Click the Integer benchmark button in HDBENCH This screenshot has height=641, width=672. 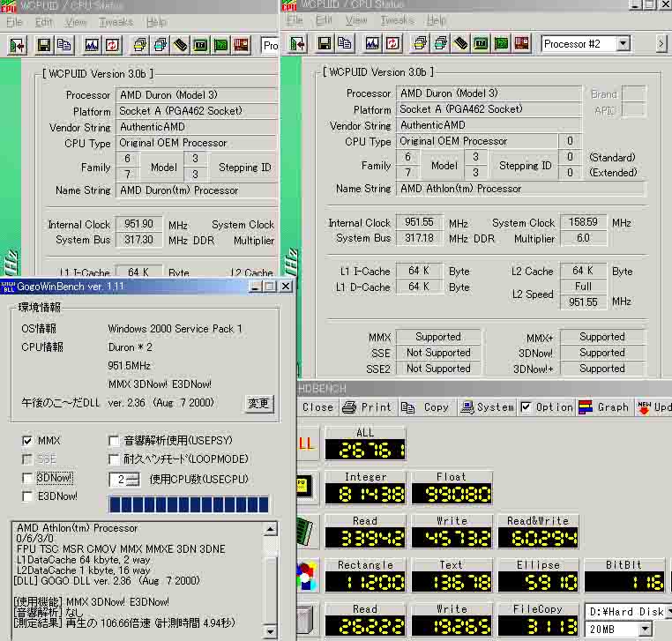[x=365, y=488]
